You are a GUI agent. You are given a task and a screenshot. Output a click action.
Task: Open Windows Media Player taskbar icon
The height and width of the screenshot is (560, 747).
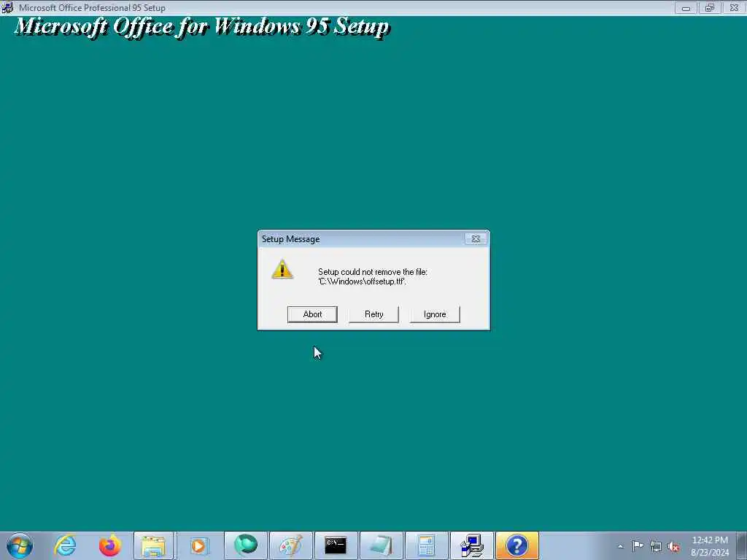[199, 545]
